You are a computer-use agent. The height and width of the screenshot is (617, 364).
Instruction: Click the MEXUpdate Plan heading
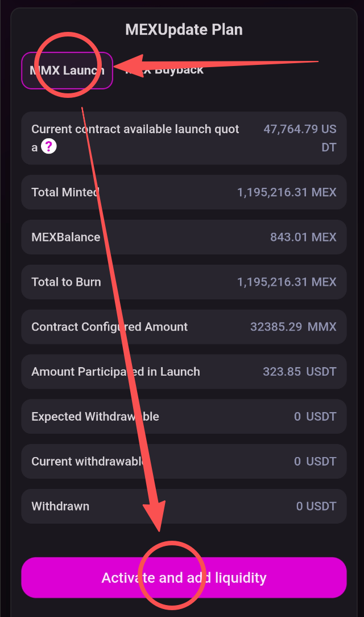[x=184, y=30]
